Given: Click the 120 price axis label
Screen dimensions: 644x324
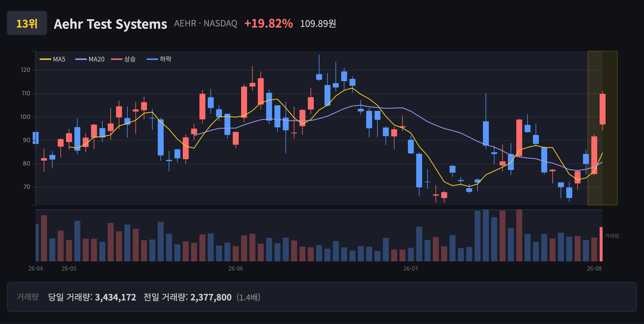Looking at the screenshot, I should (x=25, y=70).
